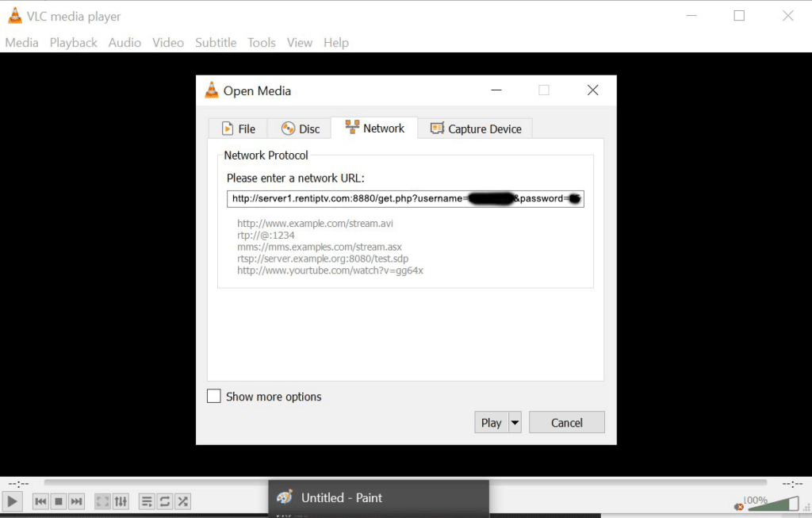The width and height of the screenshot is (812, 518).
Task: Click Play in Open Media dialog
Action: coord(492,423)
